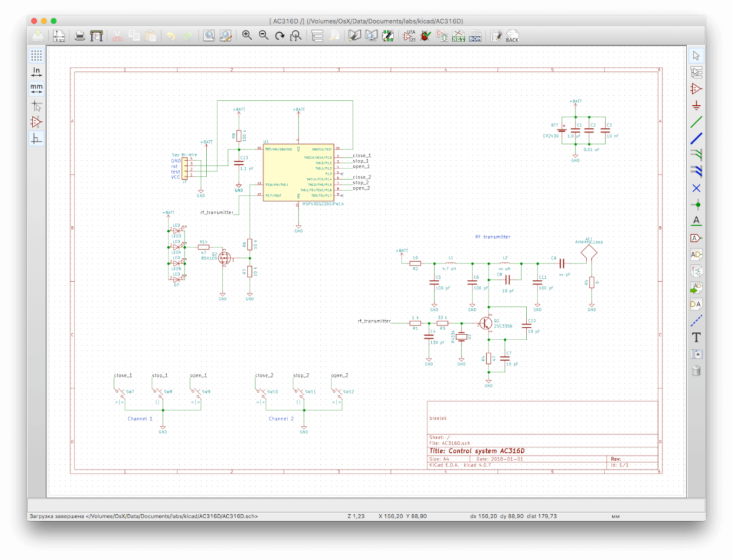Select the bus to bus entry tool
Viewport: 733px width, 560px height.
tap(696, 172)
